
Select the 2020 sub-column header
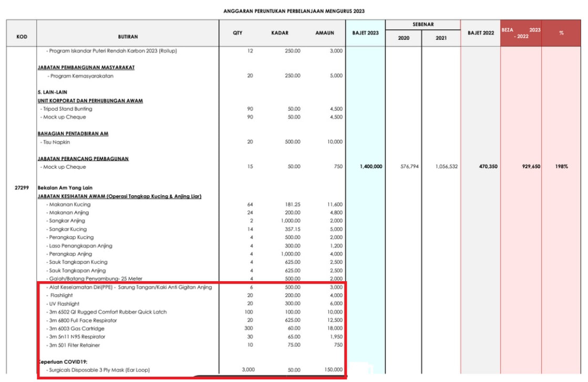click(x=404, y=38)
